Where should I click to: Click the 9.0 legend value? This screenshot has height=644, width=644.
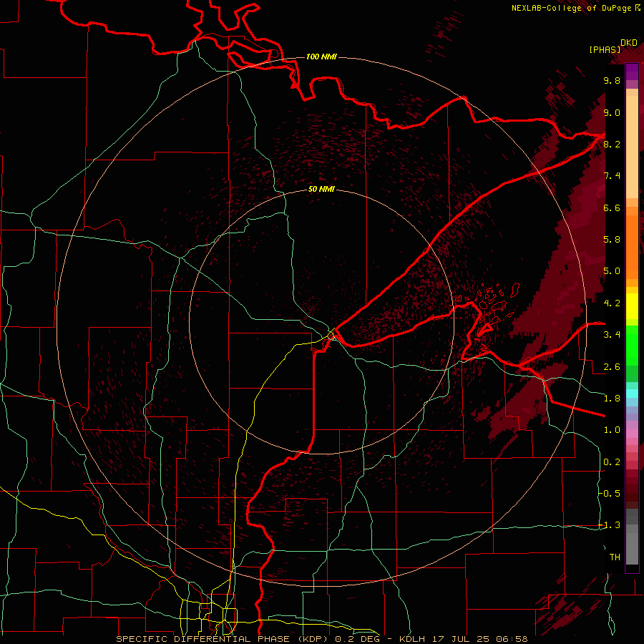coord(612,112)
